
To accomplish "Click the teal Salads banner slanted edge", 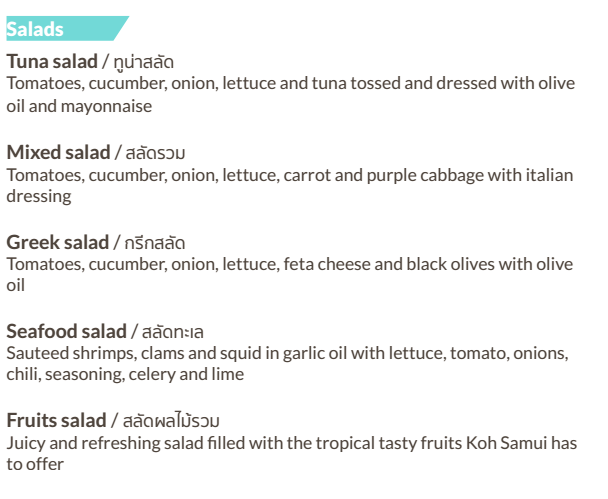I will 121,28.
